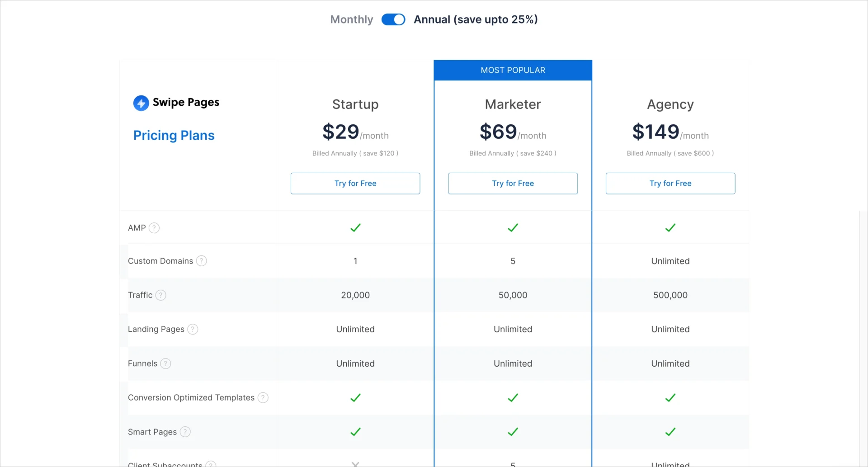Click the MOST POPULAR banner
The width and height of the screenshot is (868, 467).
[513, 70]
